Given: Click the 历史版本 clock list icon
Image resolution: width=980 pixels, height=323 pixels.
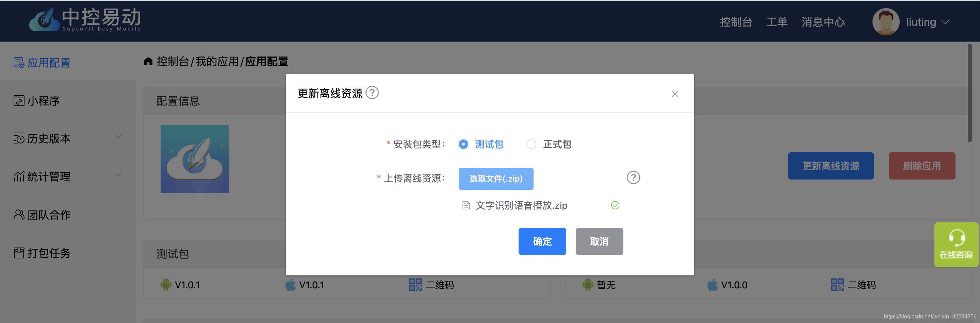Looking at the screenshot, I should pos(19,138).
